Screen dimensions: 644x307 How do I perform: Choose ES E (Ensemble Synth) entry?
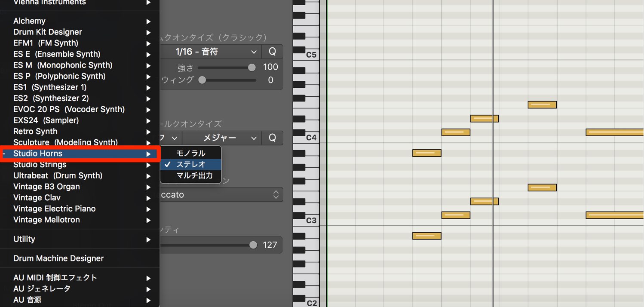pos(80,54)
